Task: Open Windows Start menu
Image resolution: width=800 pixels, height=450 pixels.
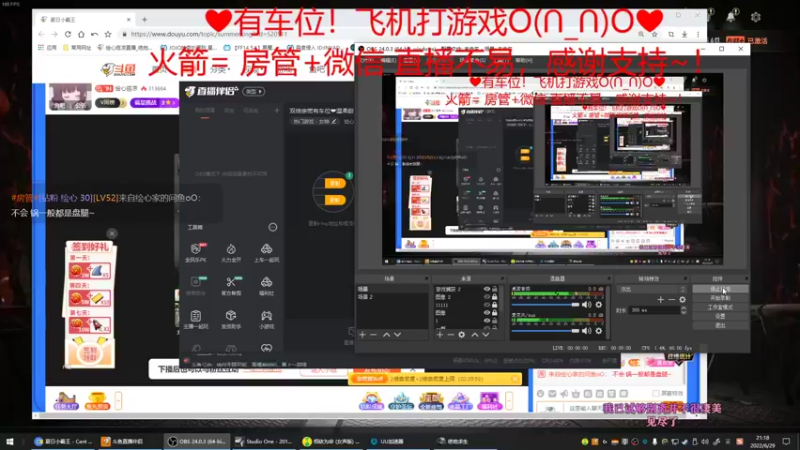Action: point(10,441)
